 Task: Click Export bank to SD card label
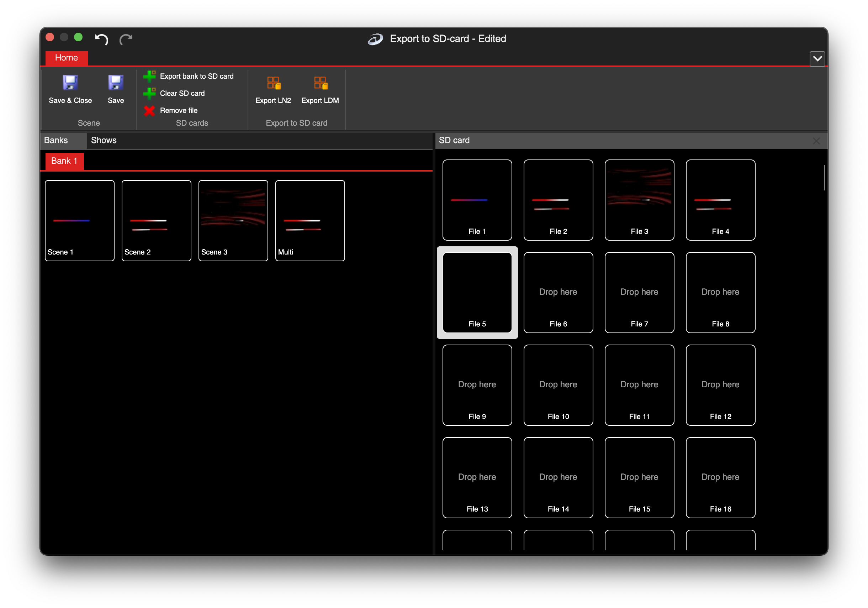pos(197,76)
